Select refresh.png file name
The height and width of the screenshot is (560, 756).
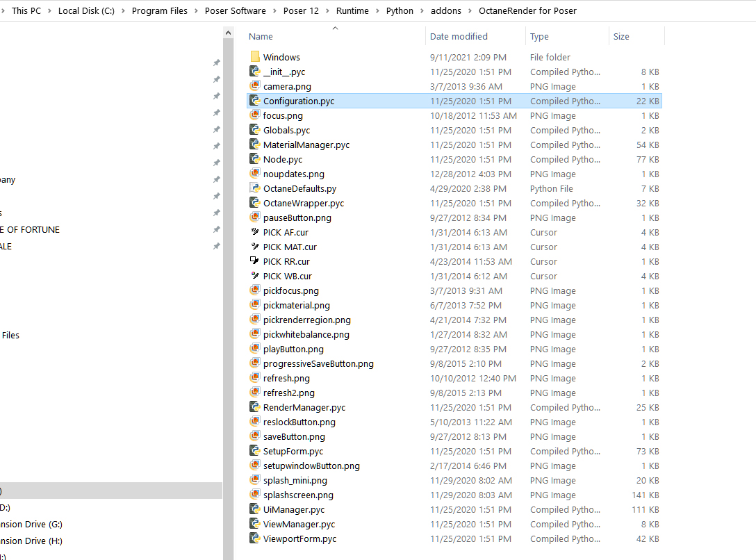286,379
